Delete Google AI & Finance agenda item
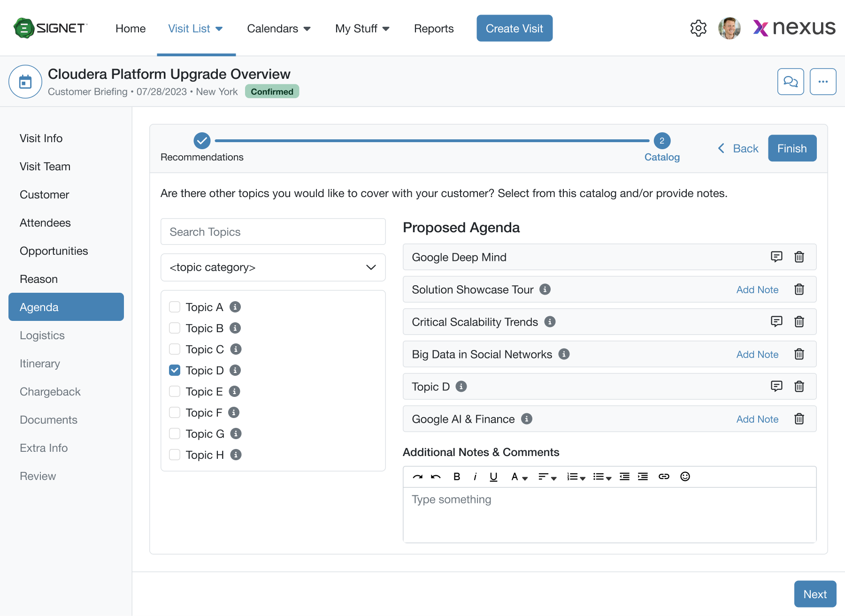845x616 pixels. 799,418
